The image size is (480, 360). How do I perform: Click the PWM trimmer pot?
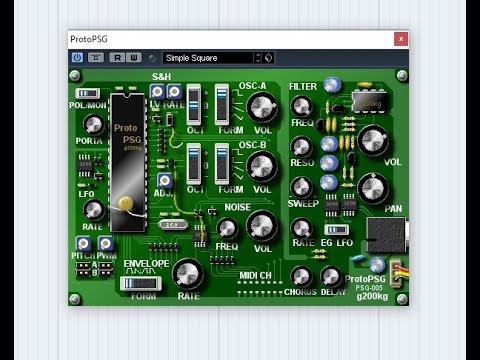pos(105,243)
